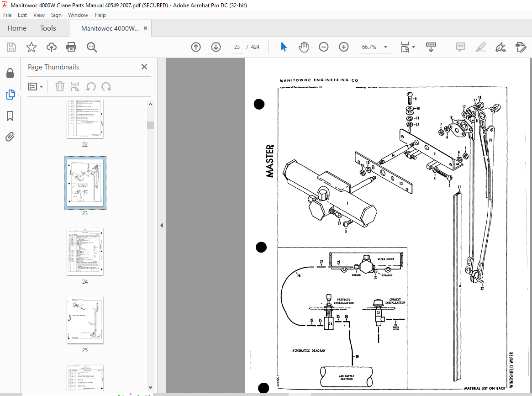
Task: Open the Edit menu
Action: pyautogui.click(x=22, y=15)
